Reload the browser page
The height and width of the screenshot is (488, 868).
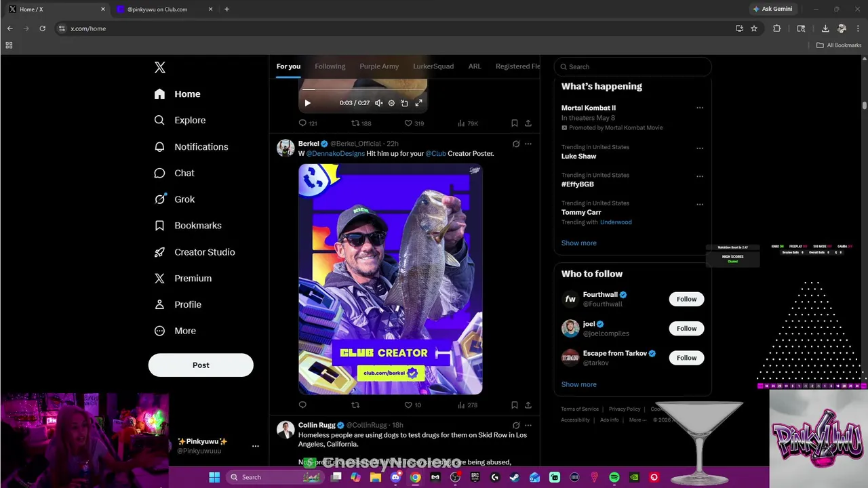tap(42, 28)
